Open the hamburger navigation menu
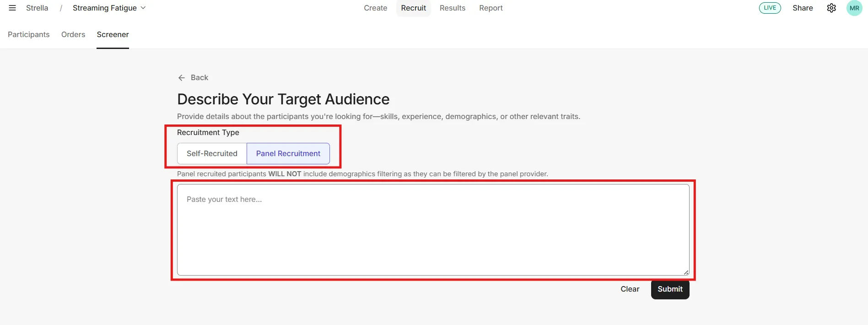This screenshot has width=868, height=325. [x=12, y=8]
